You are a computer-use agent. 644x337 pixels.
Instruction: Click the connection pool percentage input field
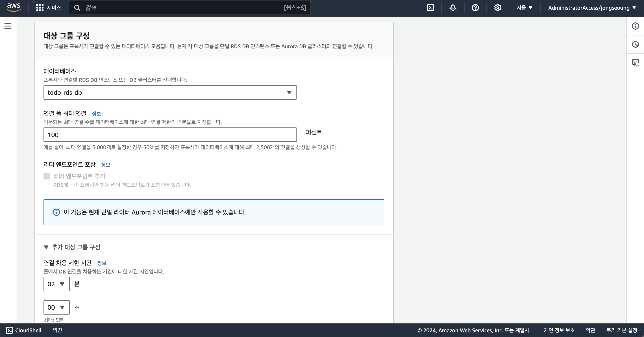170,135
